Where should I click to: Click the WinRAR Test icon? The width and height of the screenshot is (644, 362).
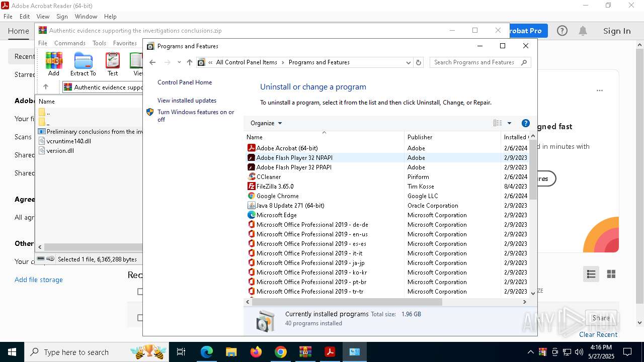[x=113, y=64]
